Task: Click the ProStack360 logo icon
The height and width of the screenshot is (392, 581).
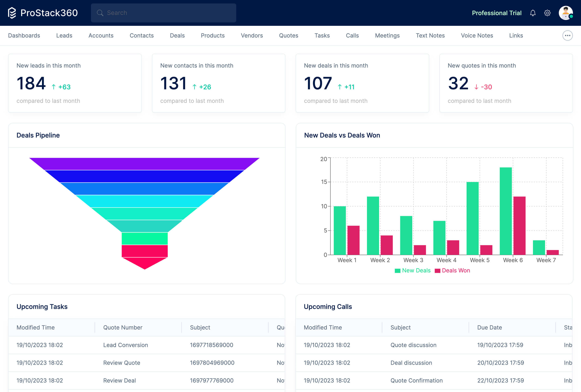Action: pos(12,12)
